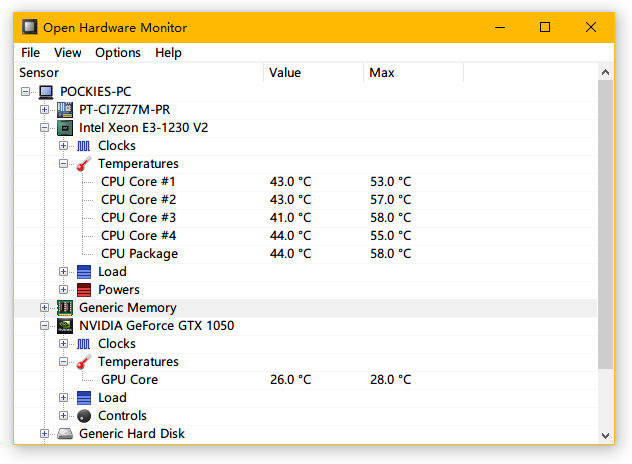Viewport: 632px width, 464px height.
Task: Select the CPU Package temperature row
Action: pyautogui.click(x=306, y=254)
